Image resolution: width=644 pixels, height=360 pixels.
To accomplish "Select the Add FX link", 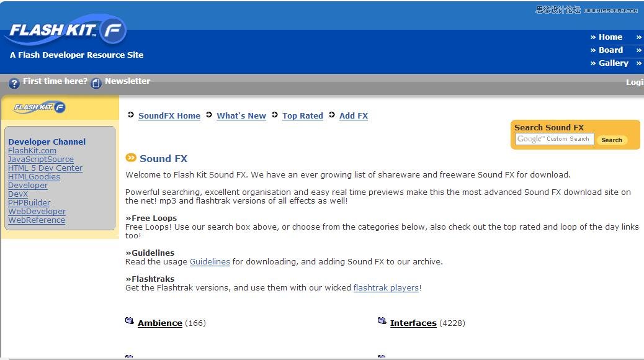I will [x=354, y=116].
